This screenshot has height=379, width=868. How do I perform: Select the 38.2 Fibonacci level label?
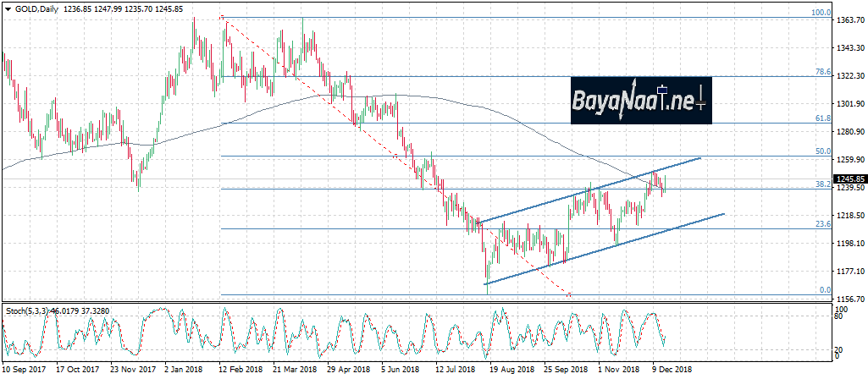[x=821, y=184]
